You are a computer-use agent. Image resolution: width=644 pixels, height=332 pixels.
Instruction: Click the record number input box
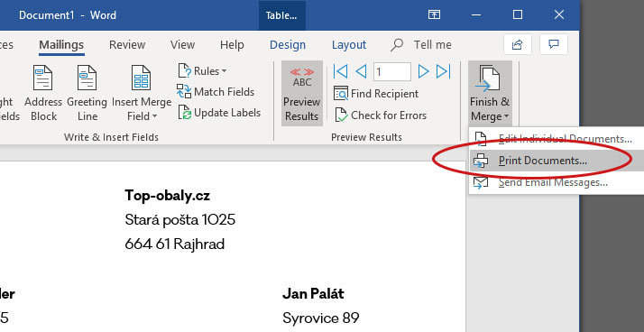point(392,72)
